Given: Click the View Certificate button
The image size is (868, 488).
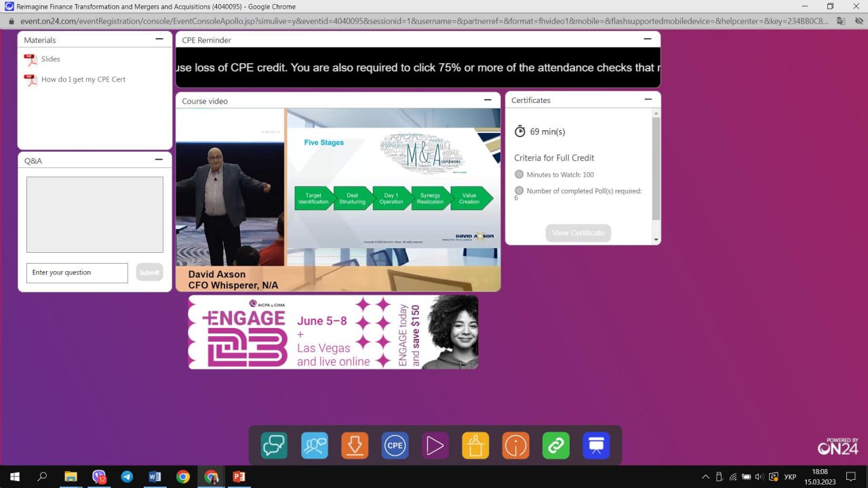Looking at the screenshot, I should pyautogui.click(x=578, y=233).
